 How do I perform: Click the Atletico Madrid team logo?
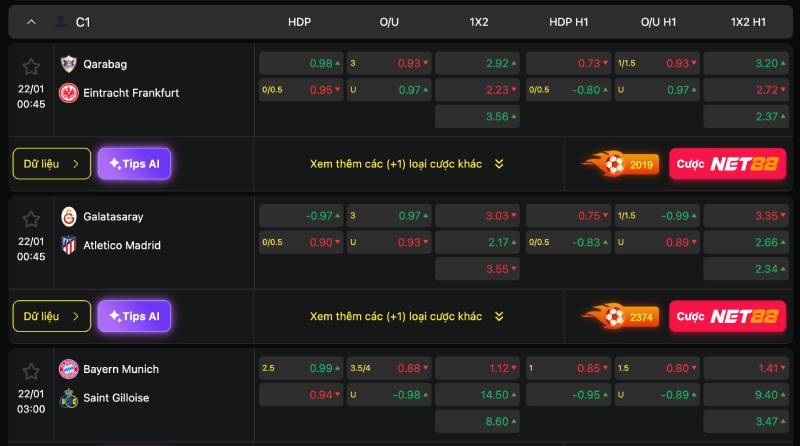click(68, 245)
